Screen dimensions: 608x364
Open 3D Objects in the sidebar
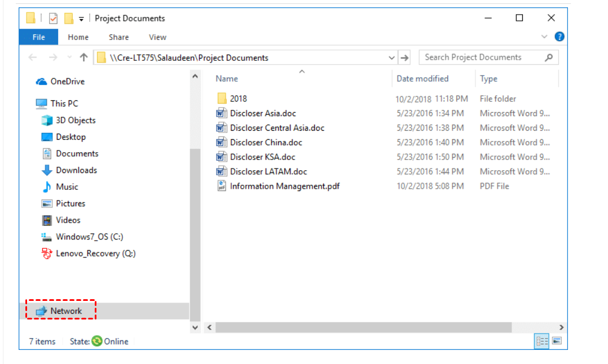pos(75,120)
